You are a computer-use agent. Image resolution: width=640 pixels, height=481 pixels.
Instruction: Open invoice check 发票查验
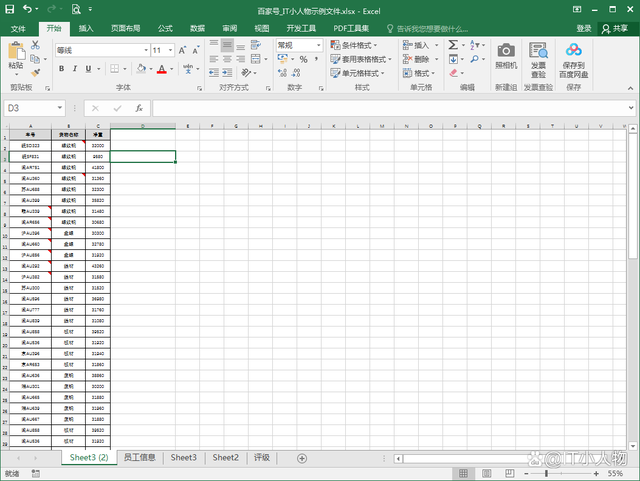[x=538, y=60]
